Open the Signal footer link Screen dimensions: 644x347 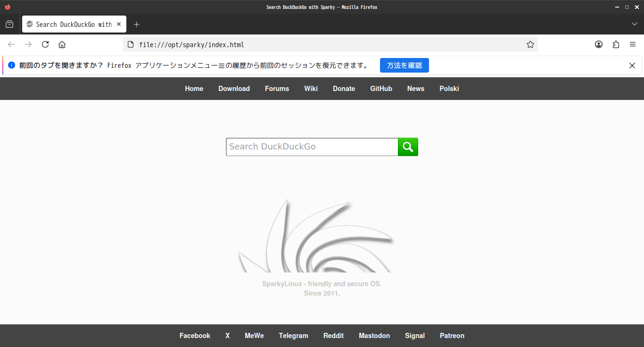(x=415, y=336)
